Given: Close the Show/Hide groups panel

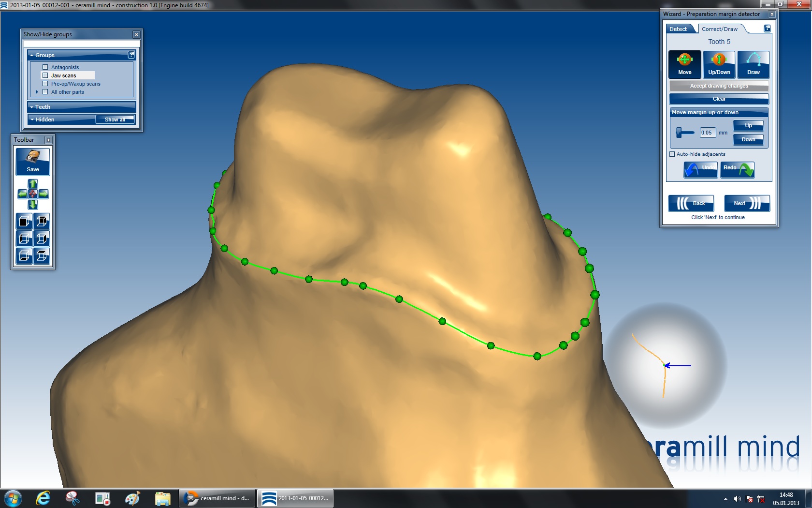Looking at the screenshot, I should pyautogui.click(x=136, y=34).
